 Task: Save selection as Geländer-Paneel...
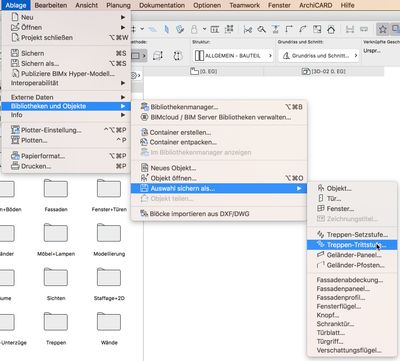352,255
